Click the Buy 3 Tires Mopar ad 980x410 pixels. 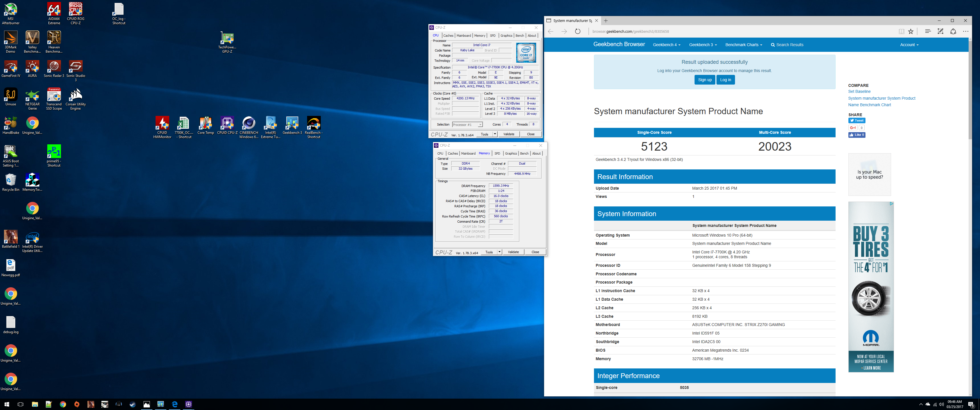871,287
